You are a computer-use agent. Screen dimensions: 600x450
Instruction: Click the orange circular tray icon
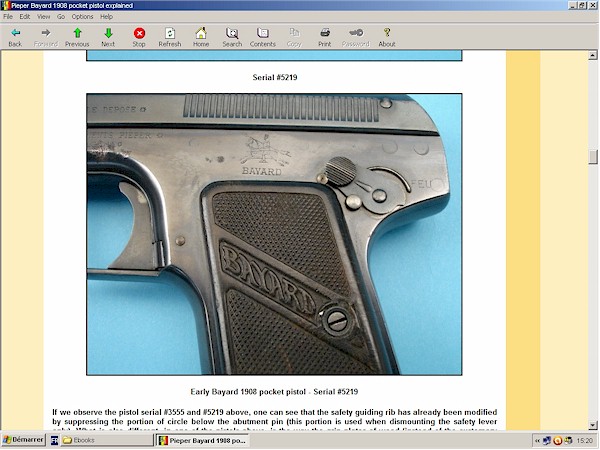[558, 441]
